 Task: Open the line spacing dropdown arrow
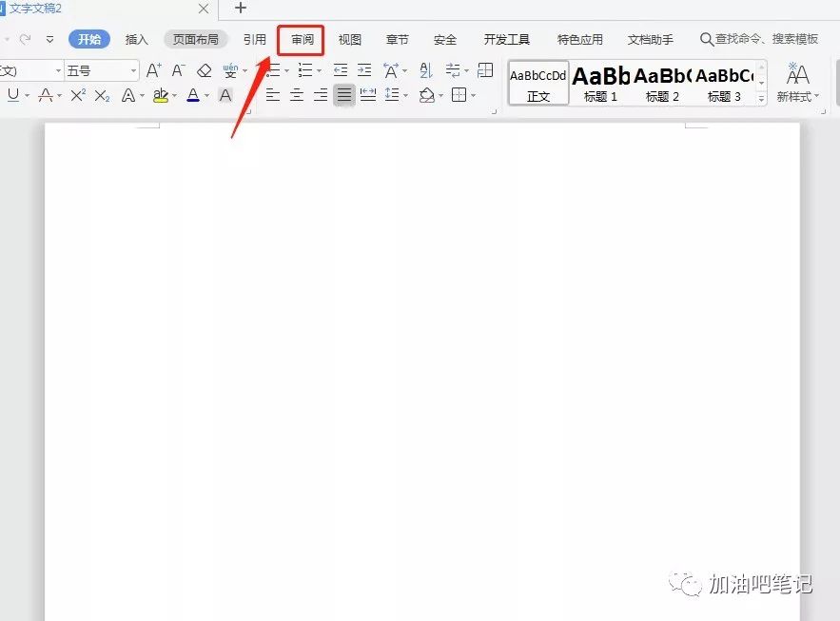point(406,96)
